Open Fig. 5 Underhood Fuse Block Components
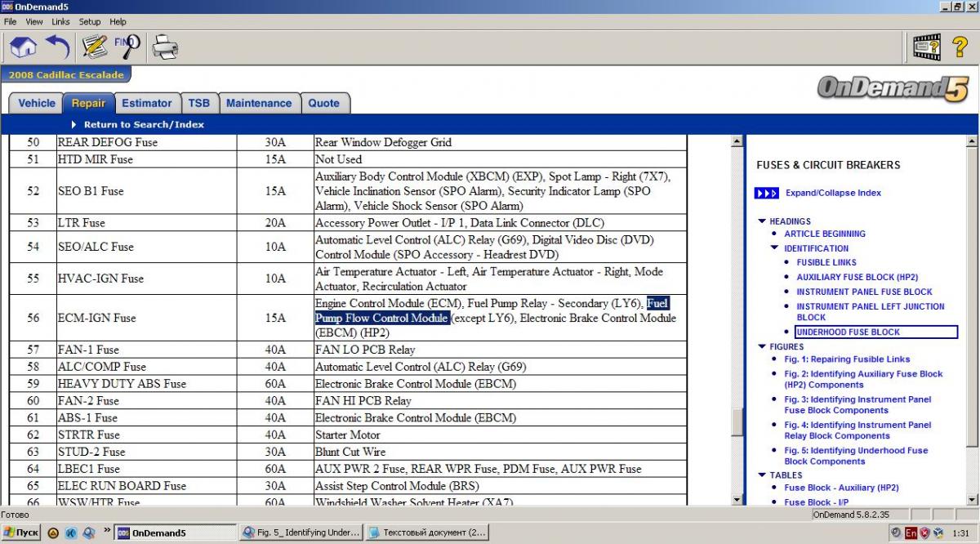The height and width of the screenshot is (544, 980). tap(856, 456)
